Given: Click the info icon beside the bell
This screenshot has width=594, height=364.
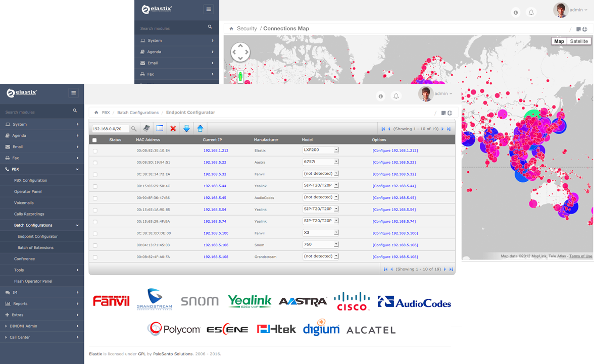Looking at the screenshot, I should [381, 96].
